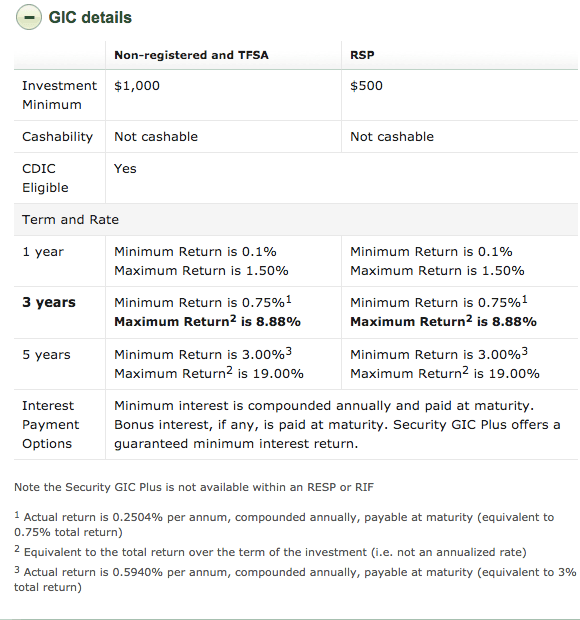Click the 1 year term label
The image size is (580, 620).
coord(43,252)
